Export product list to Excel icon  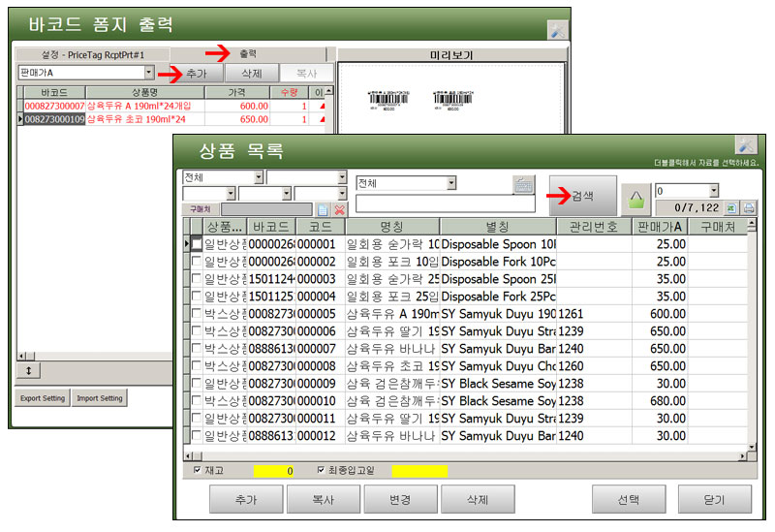[731, 208]
